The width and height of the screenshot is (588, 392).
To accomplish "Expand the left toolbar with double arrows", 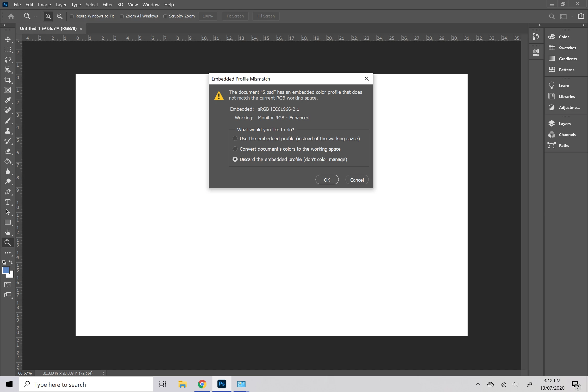I will tap(4, 25).
